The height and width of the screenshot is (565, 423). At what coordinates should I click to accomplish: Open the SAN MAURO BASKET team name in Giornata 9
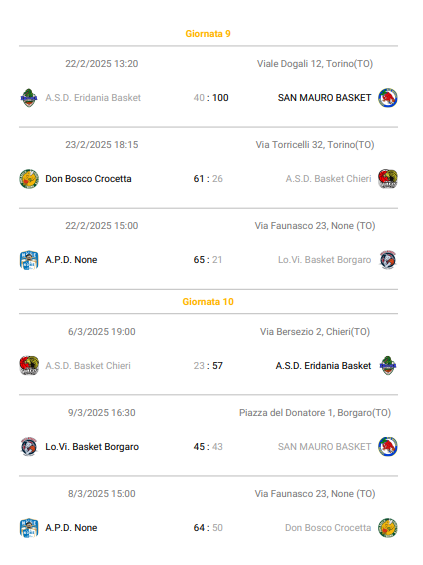coord(324,98)
